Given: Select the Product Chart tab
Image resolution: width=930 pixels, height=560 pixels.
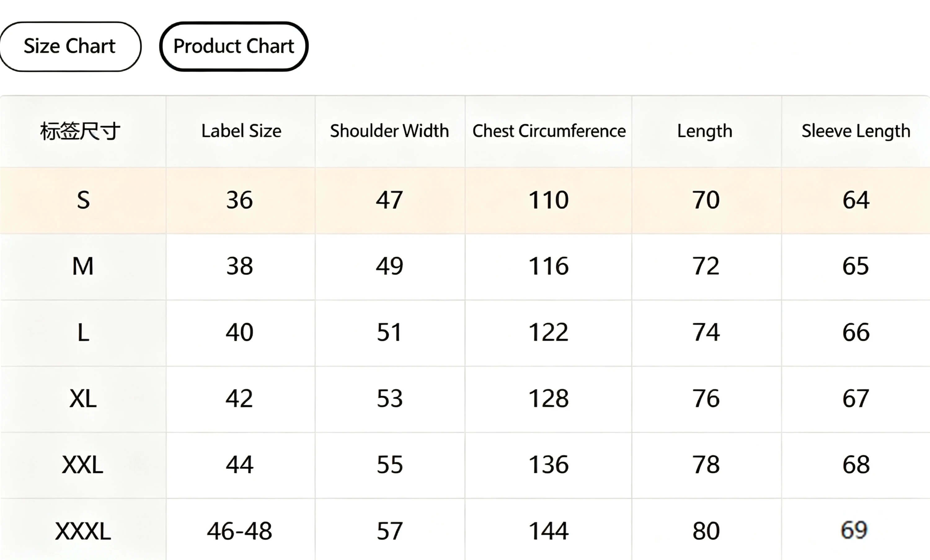Looking at the screenshot, I should [x=234, y=46].
